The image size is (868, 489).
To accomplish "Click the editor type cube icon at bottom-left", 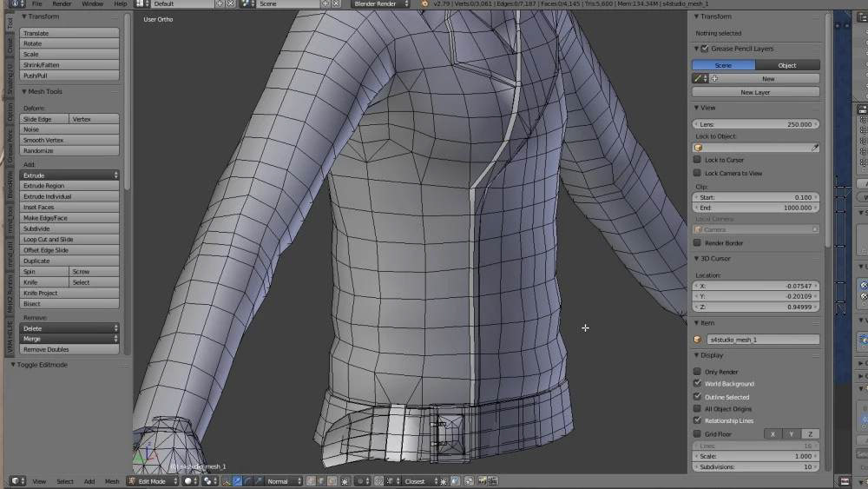I will click(x=16, y=481).
